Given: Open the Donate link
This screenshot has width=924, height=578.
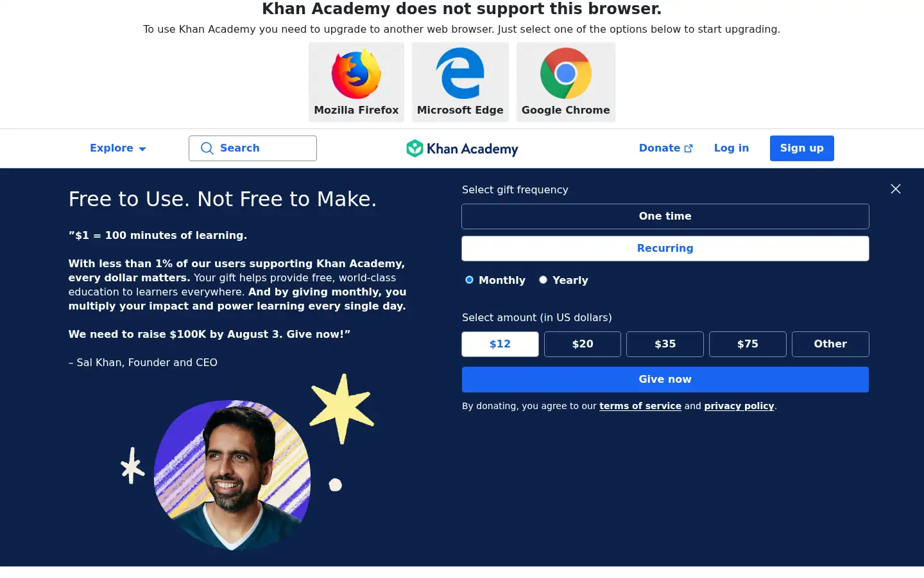Looking at the screenshot, I should (665, 148).
